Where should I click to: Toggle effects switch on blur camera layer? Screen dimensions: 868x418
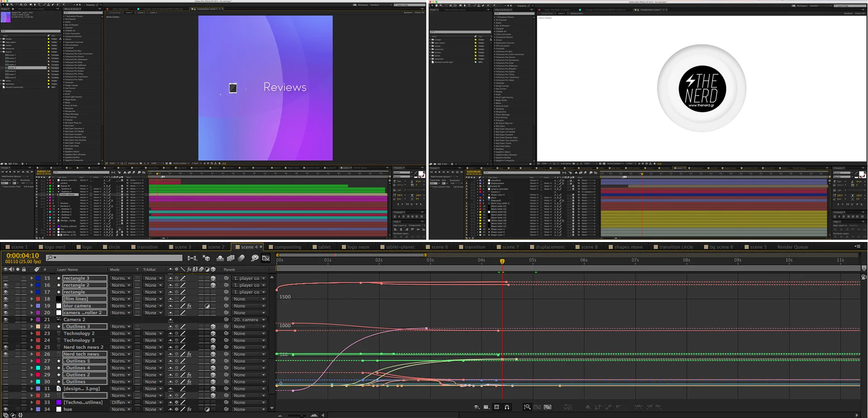point(189,306)
